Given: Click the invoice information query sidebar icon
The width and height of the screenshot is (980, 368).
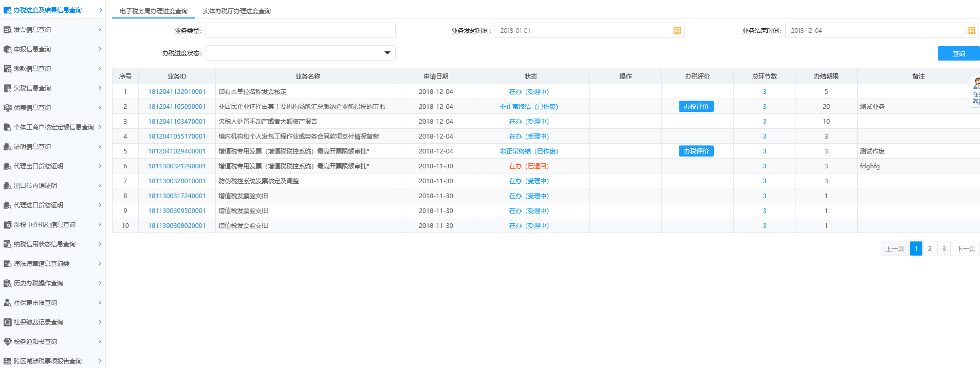Looking at the screenshot, I should coord(7,30).
